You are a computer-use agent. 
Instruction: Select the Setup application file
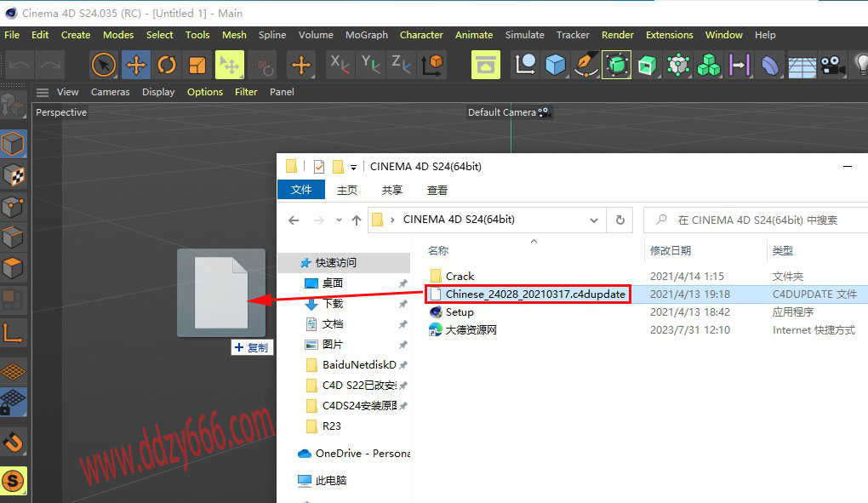point(460,312)
